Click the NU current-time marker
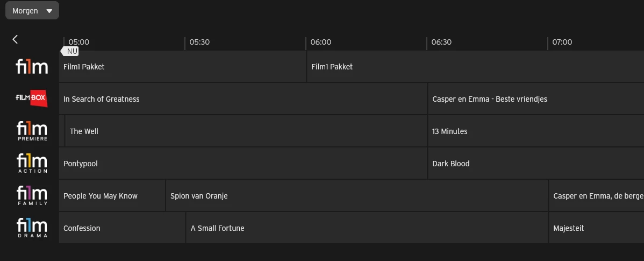The image size is (644, 261). [71, 51]
